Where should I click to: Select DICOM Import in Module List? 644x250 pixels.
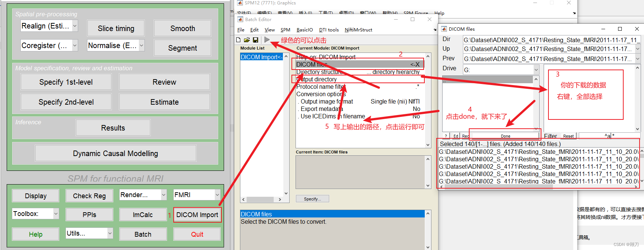pyautogui.click(x=261, y=57)
